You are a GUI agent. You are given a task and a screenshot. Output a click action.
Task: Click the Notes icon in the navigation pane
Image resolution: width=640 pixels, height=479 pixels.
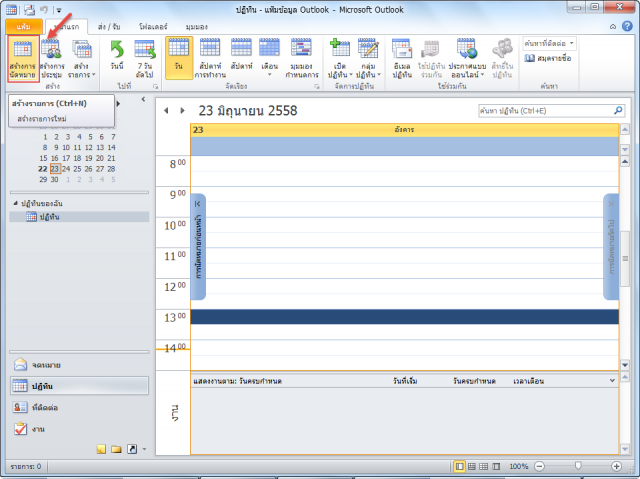(x=101, y=449)
